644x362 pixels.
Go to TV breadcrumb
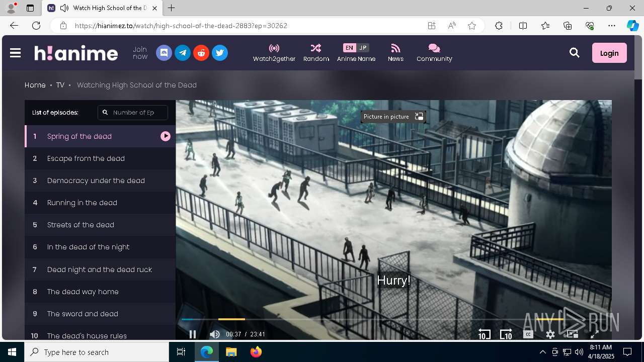tap(60, 85)
